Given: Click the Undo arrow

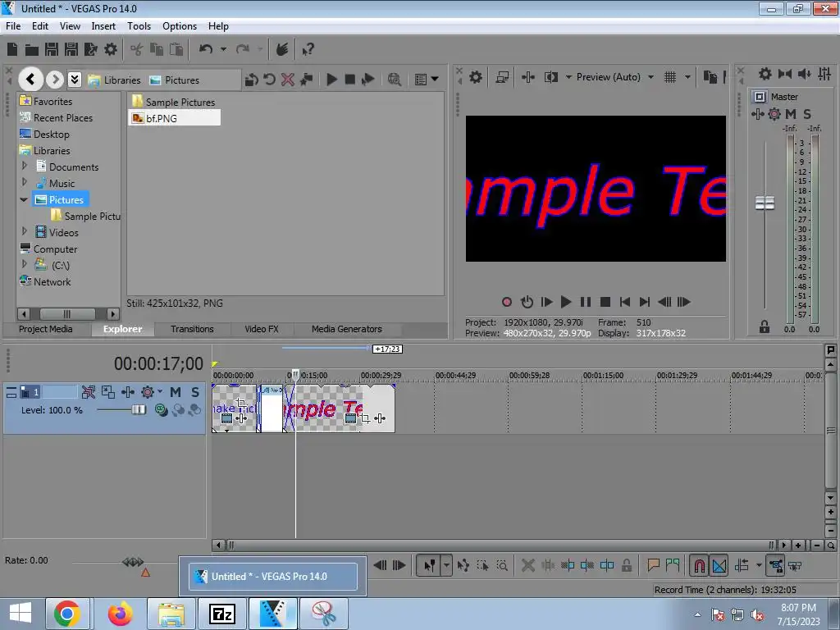Looking at the screenshot, I should click(206, 49).
